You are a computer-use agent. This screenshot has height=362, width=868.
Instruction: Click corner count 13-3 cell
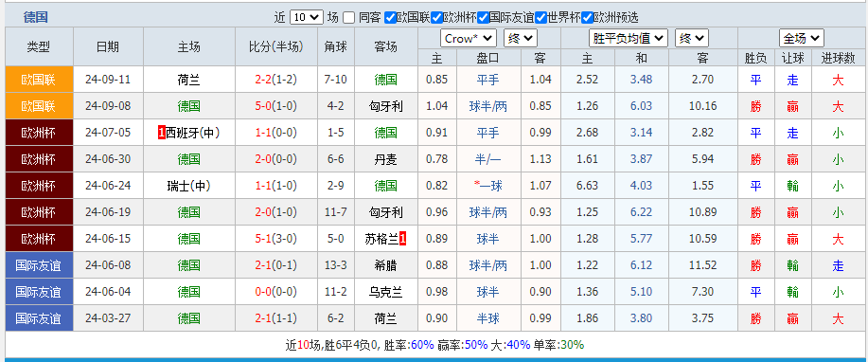pyautogui.click(x=336, y=265)
